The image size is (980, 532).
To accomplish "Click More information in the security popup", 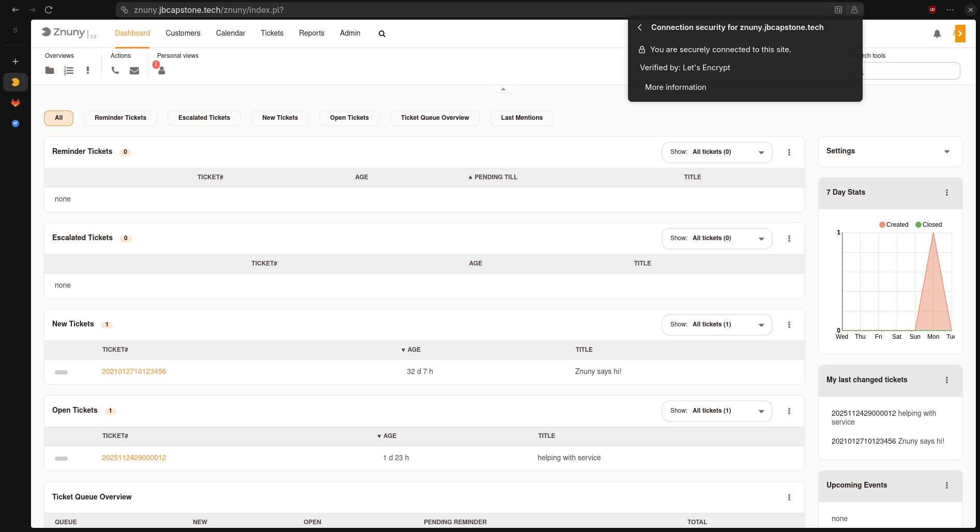I will pos(675,87).
